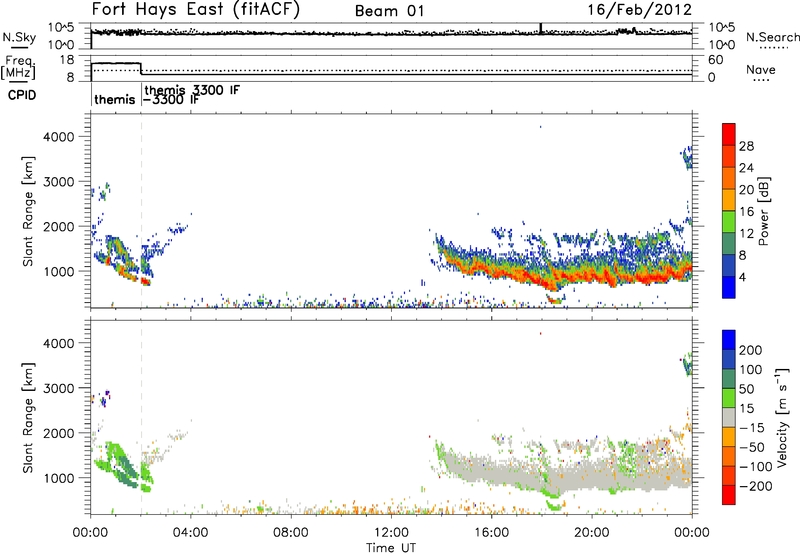Click the noise spike near 18:00 in the N.Sky panel
The height and width of the screenshot is (554, 800).
[x=541, y=29]
